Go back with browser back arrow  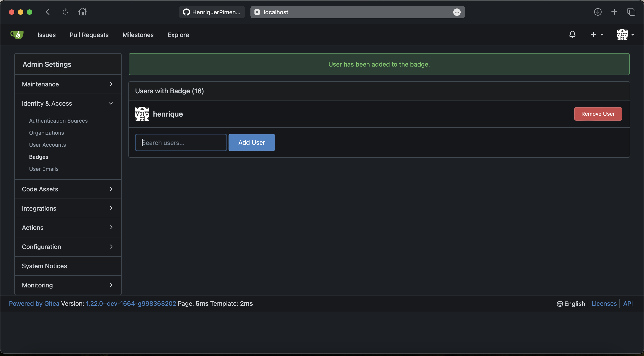pyautogui.click(x=48, y=12)
